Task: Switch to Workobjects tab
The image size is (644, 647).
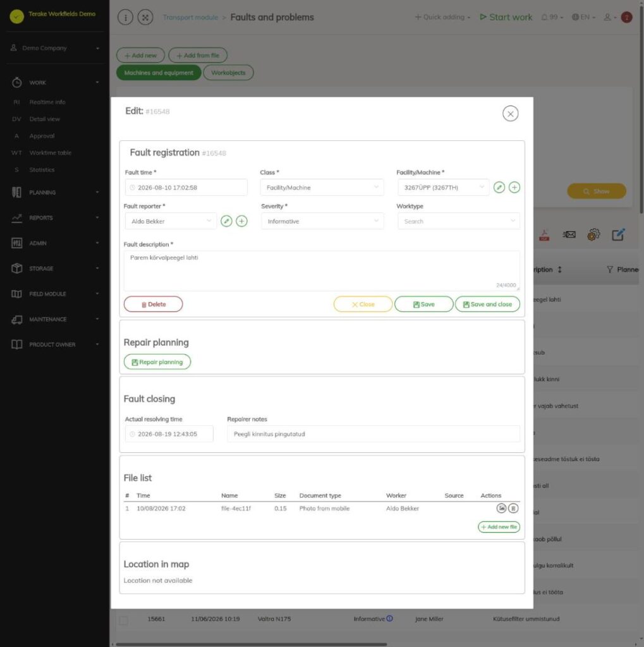Action: [228, 73]
